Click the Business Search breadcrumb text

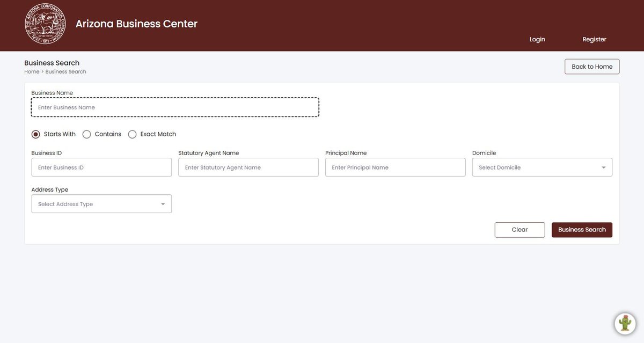click(x=65, y=72)
